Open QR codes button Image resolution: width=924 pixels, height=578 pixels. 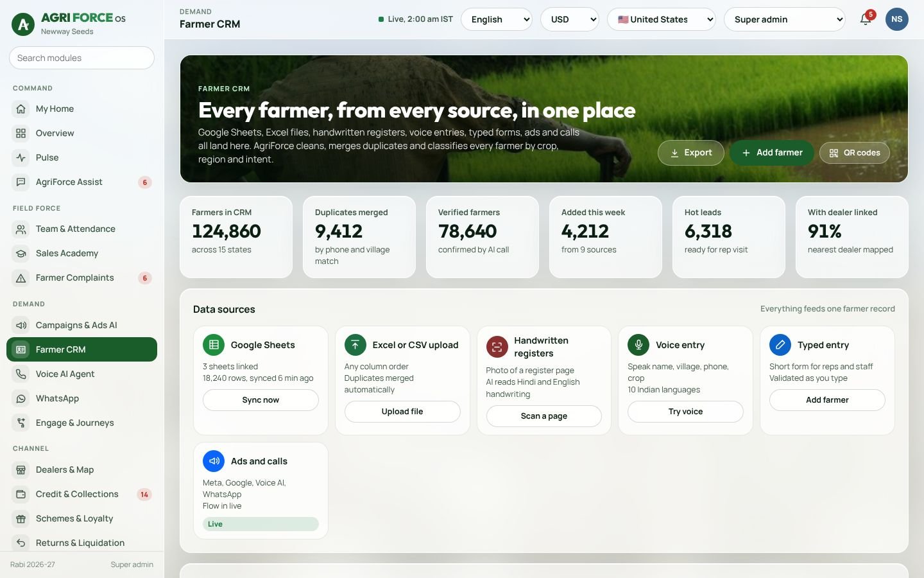[855, 153]
